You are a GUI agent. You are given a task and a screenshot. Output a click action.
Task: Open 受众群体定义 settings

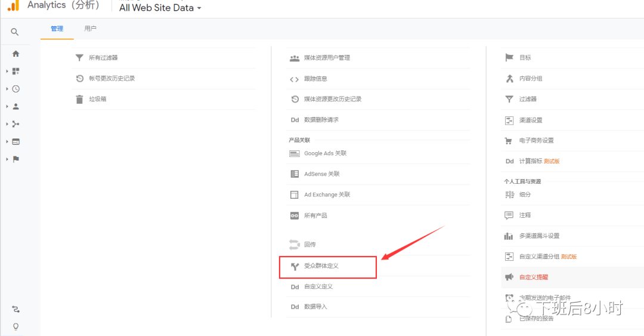click(321, 266)
